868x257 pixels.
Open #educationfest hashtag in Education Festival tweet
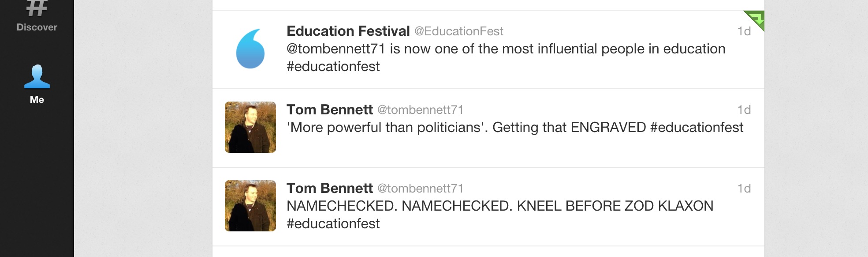point(333,66)
